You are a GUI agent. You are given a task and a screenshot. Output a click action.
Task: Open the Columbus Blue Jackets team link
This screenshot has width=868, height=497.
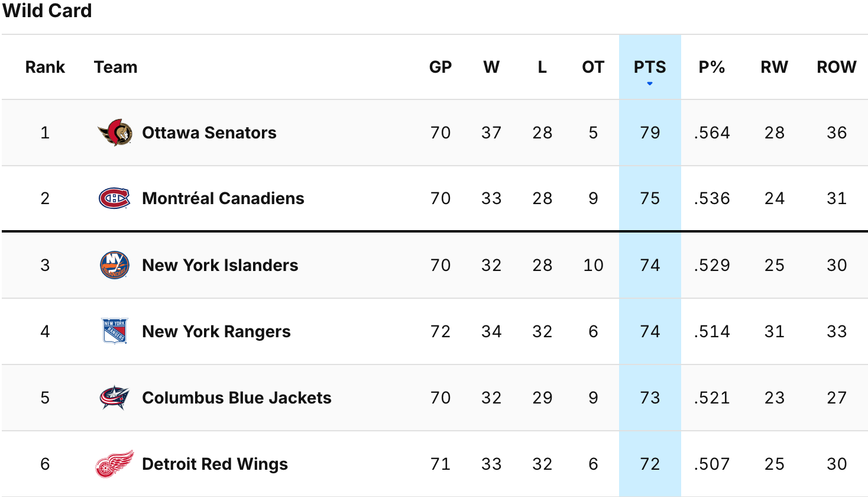(237, 398)
